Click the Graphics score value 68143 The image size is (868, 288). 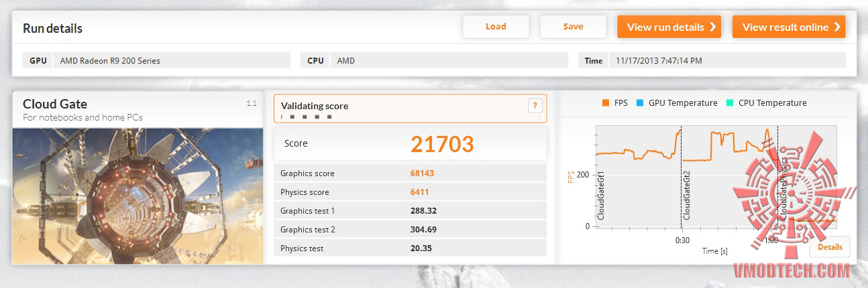422,173
